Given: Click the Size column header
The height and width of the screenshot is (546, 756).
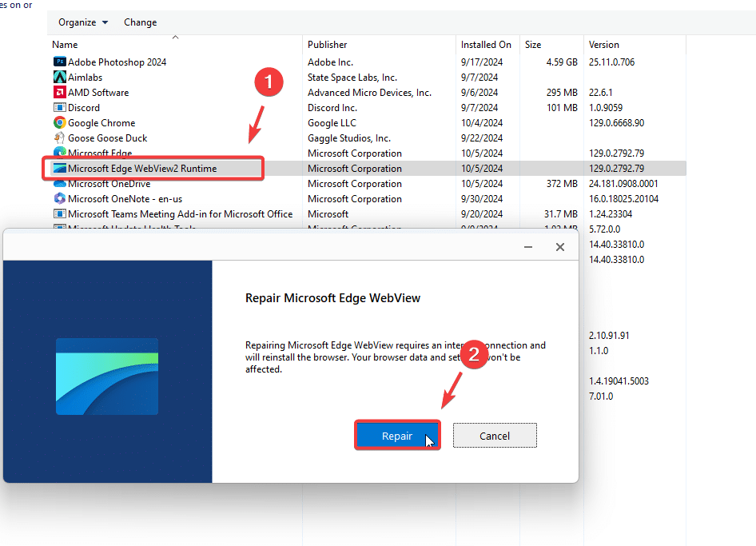Looking at the screenshot, I should 533,45.
